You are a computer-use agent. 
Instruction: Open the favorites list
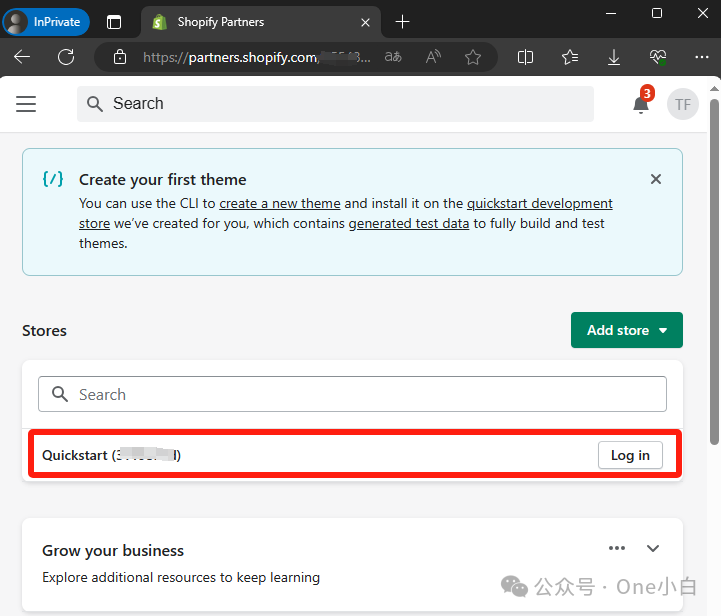point(570,57)
